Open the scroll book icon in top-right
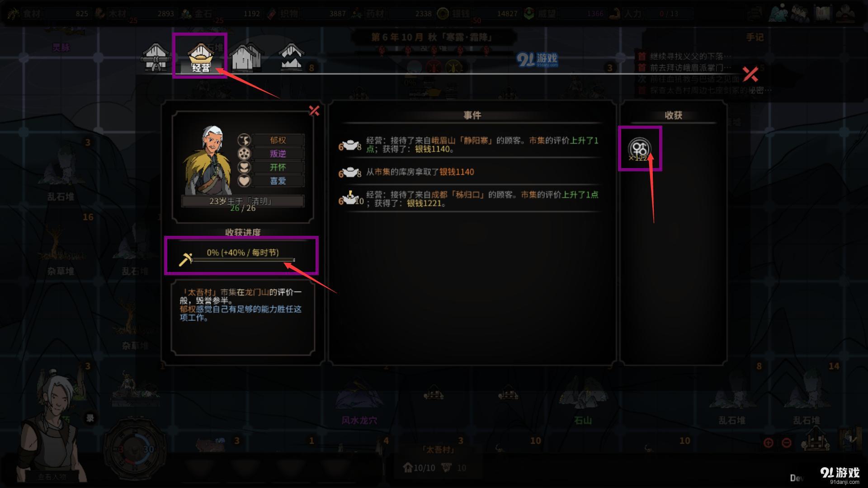 point(823,14)
